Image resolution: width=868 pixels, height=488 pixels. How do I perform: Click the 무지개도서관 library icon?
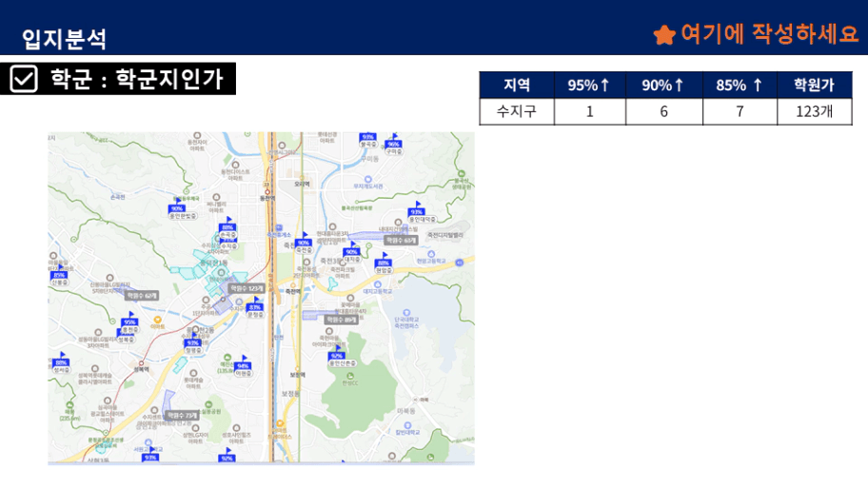coord(368,179)
